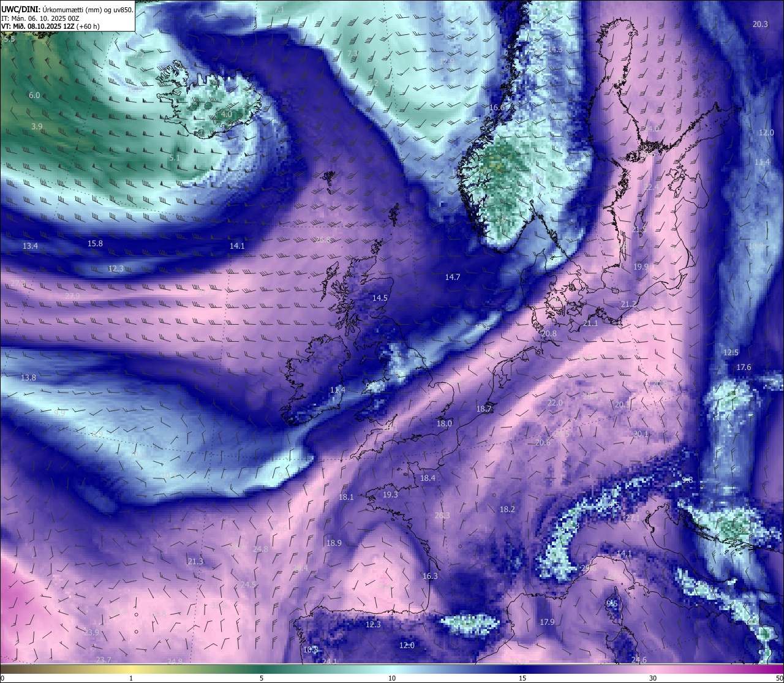Click the 19.9 value label
Image resolution: width=784 pixels, height=683 pixels.
[641, 267]
